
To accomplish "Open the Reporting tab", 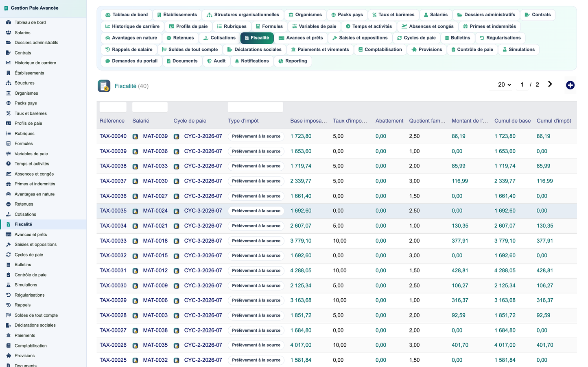I will [x=292, y=61].
